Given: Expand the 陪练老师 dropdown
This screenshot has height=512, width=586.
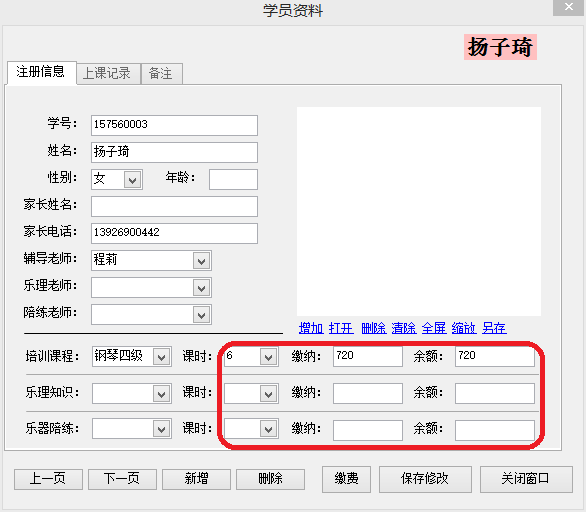Looking at the screenshot, I should 201,315.
